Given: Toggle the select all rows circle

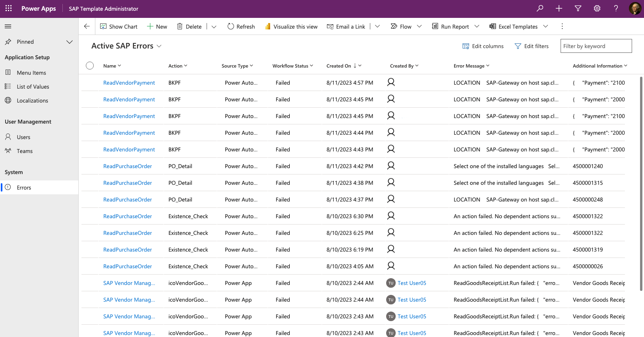Looking at the screenshot, I should [x=90, y=66].
